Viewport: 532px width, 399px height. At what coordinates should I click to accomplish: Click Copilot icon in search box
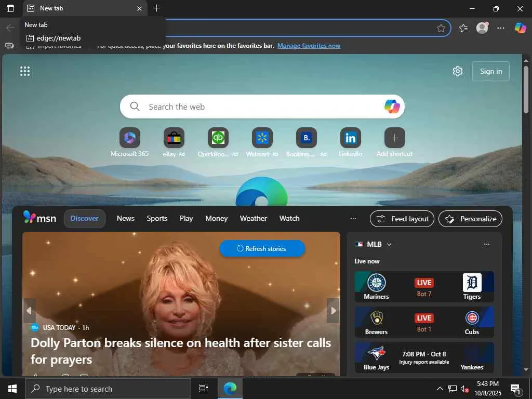[x=392, y=107]
